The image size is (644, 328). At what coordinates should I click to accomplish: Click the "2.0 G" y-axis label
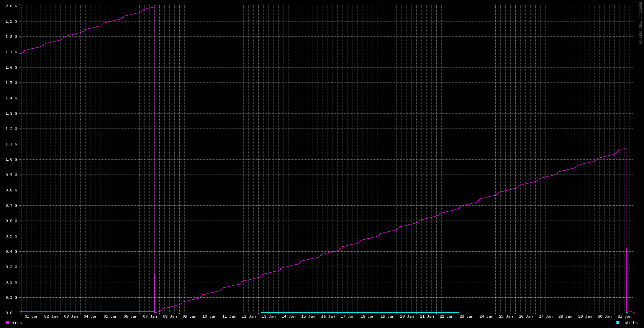pos(11,6)
